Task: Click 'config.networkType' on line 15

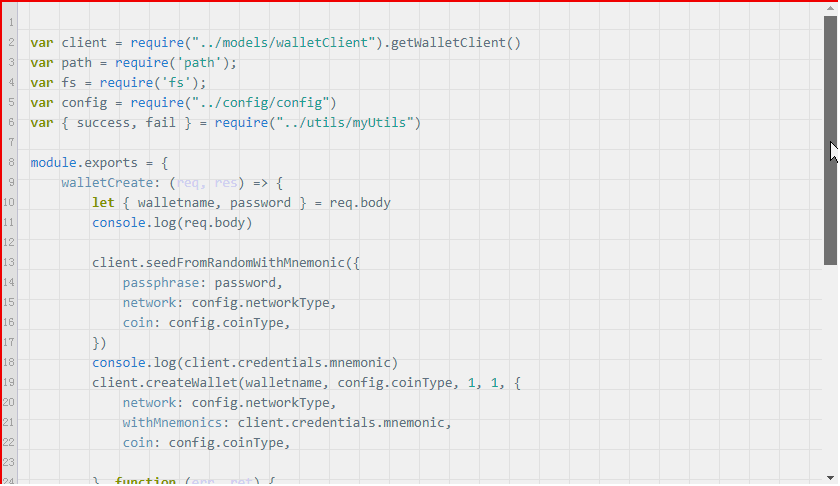Action: point(261,303)
